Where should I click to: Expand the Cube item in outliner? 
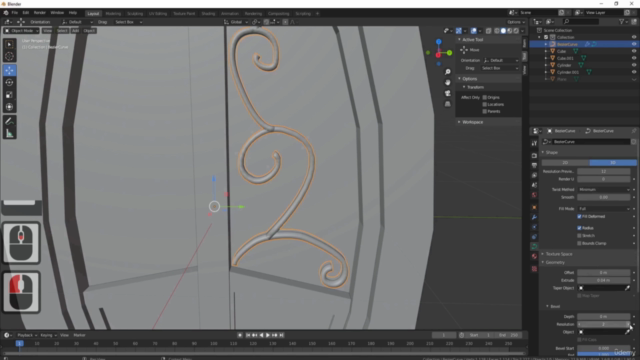tap(546, 51)
